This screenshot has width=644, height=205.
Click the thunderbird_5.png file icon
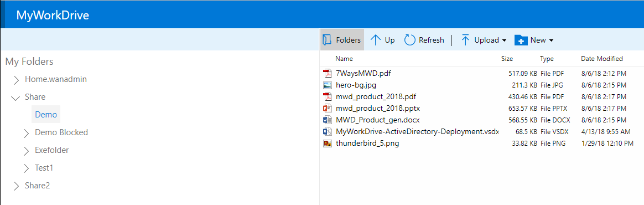click(328, 143)
